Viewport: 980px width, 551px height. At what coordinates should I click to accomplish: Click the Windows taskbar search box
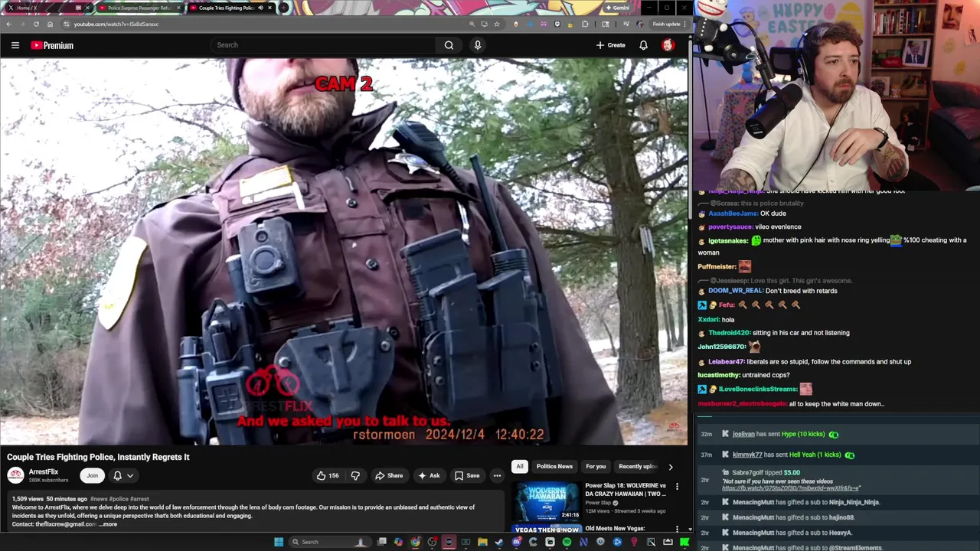(329, 542)
